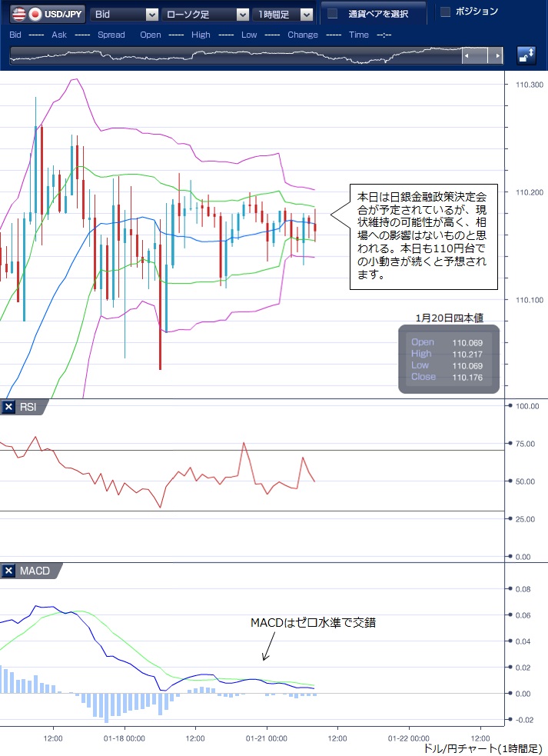This screenshot has height=756, width=548.
Task: Click the RSI panel tab label
Action: [28, 408]
